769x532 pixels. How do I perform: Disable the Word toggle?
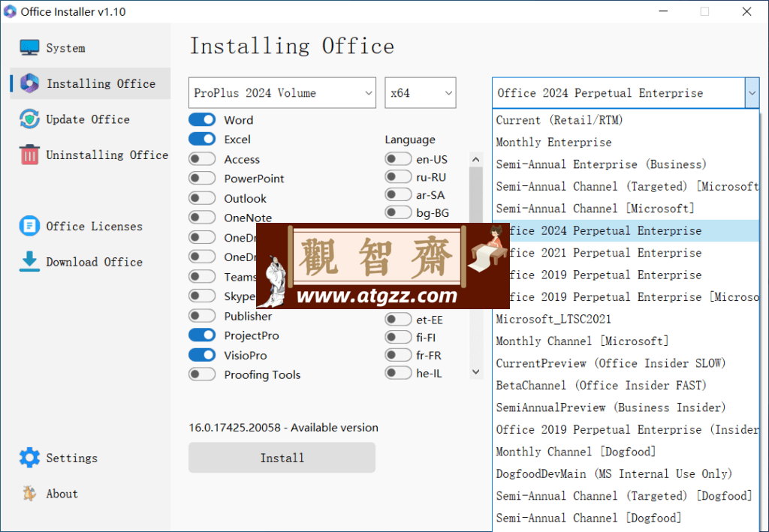202,119
